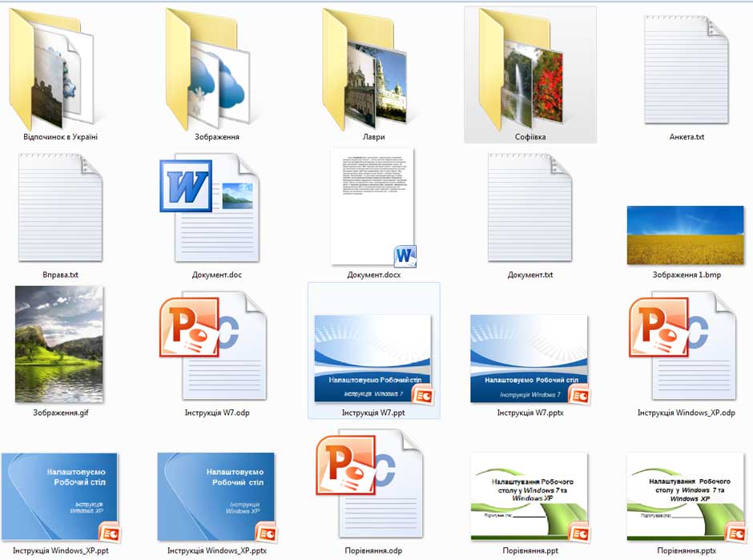Click the Зображення.gif landscape thumbnail

click(x=59, y=344)
